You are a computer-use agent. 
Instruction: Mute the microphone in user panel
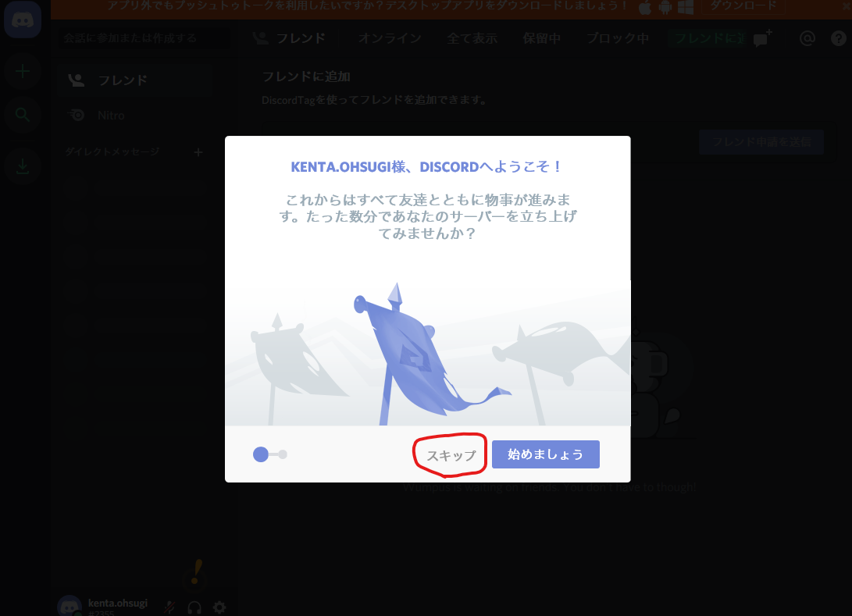[169, 607]
